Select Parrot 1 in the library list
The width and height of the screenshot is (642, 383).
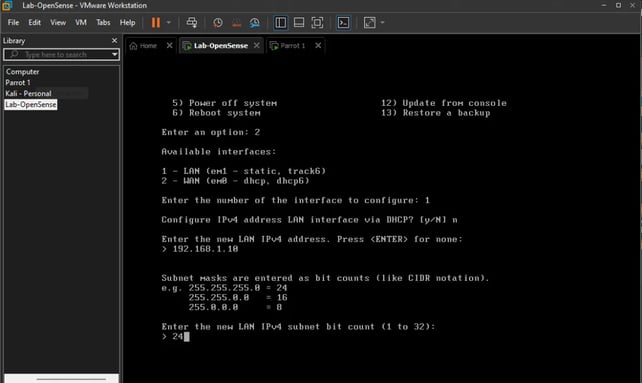click(18, 83)
